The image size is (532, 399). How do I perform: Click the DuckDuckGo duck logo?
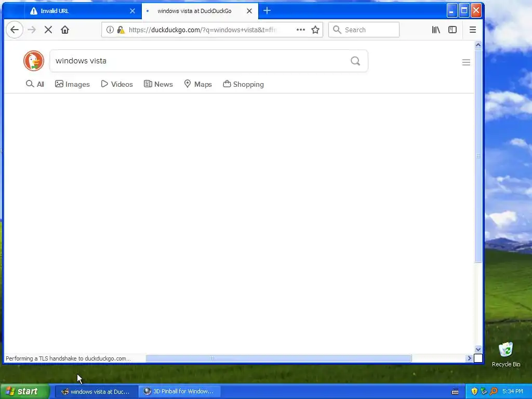pos(34,61)
